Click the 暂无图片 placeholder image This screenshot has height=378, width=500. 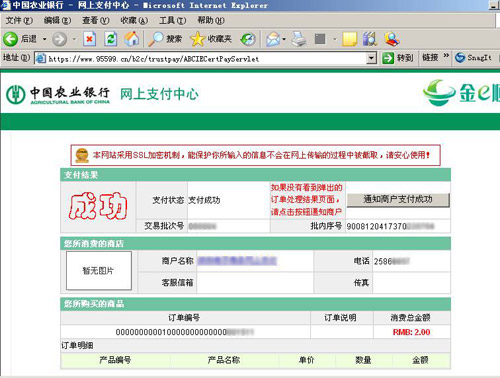point(99,271)
